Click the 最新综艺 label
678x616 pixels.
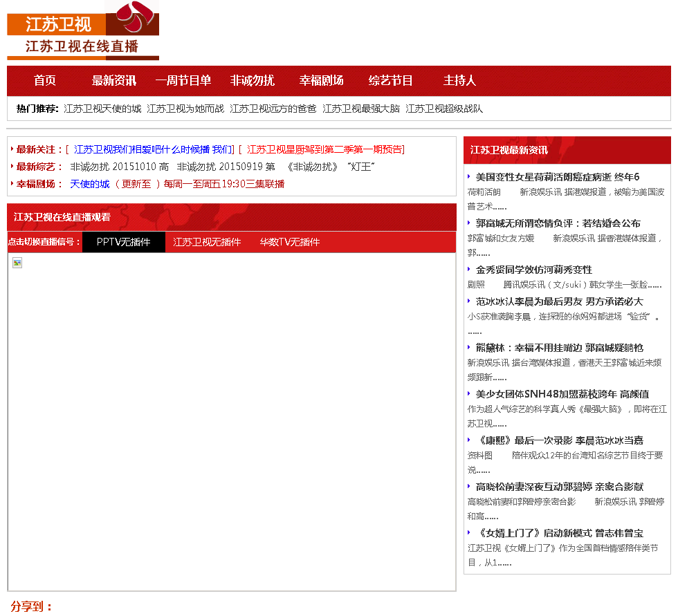point(39,167)
